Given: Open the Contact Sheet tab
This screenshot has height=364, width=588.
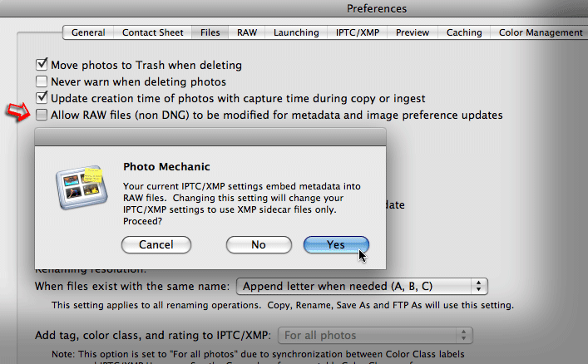Looking at the screenshot, I should point(153,32).
